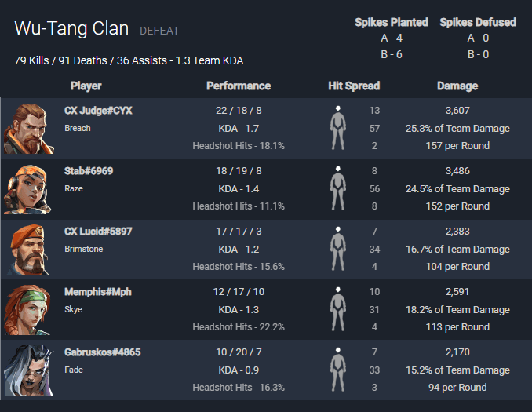The image size is (532, 412).
Task: Click the Damage column header
Action: tap(457, 86)
